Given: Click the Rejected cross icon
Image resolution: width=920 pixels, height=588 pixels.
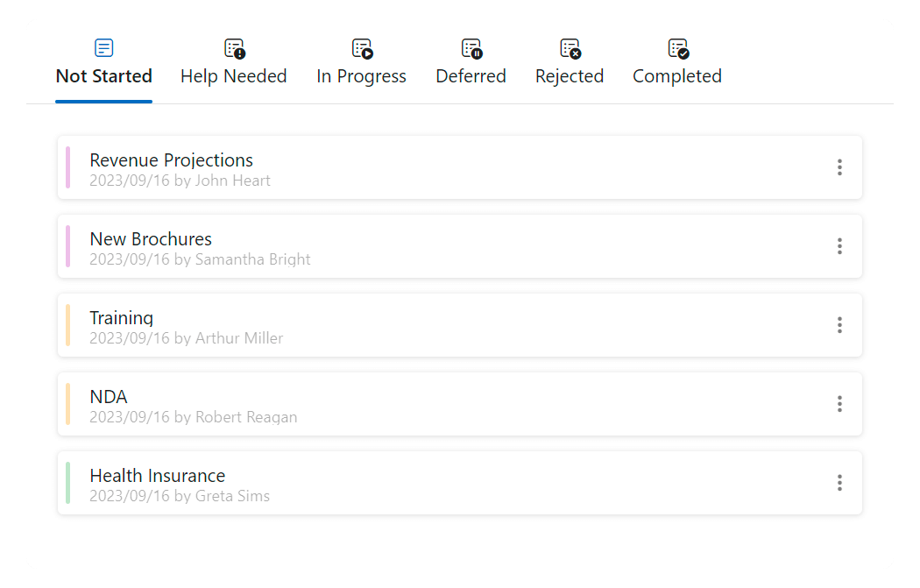Looking at the screenshot, I should [570, 48].
